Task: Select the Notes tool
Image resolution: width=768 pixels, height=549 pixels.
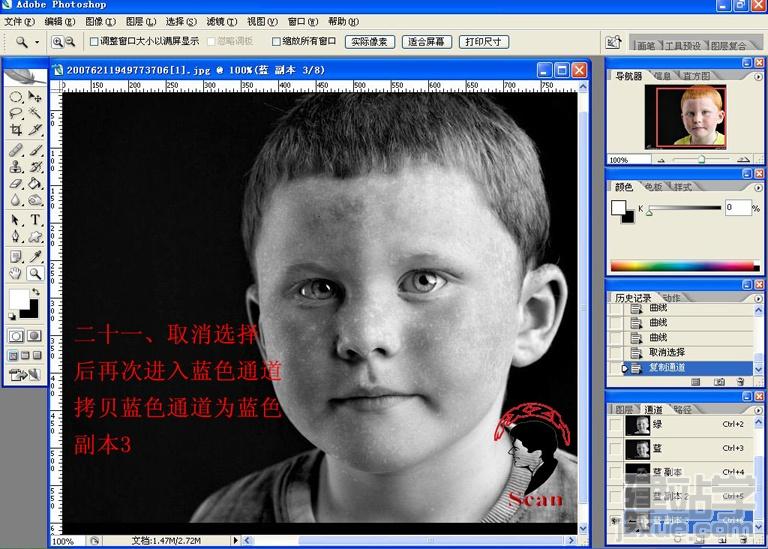Action: [x=16, y=257]
